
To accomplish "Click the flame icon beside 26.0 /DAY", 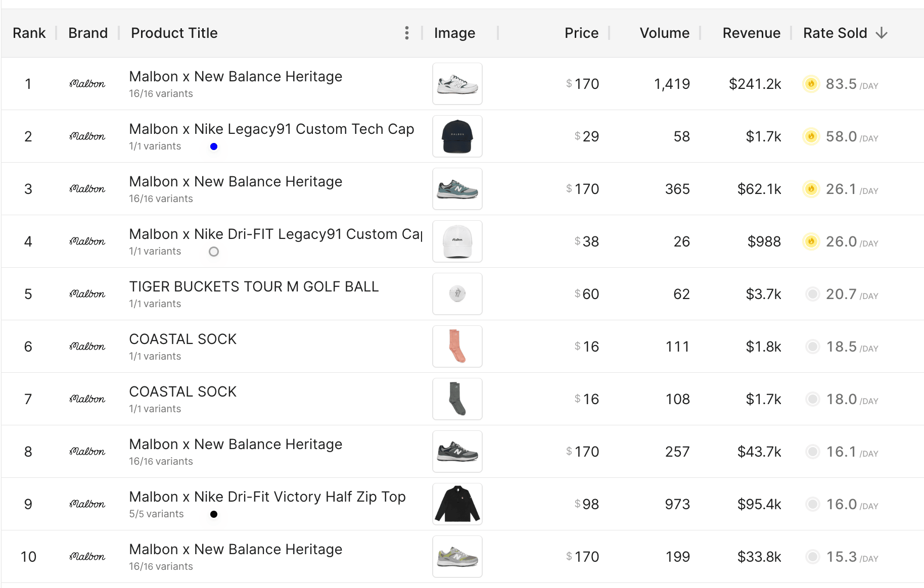I will point(811,241).
